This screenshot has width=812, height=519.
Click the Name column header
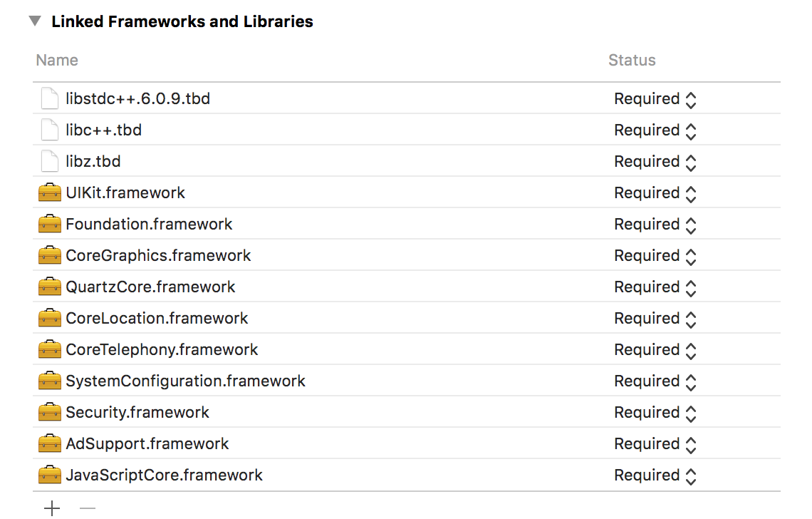click(x=57, y=60)
